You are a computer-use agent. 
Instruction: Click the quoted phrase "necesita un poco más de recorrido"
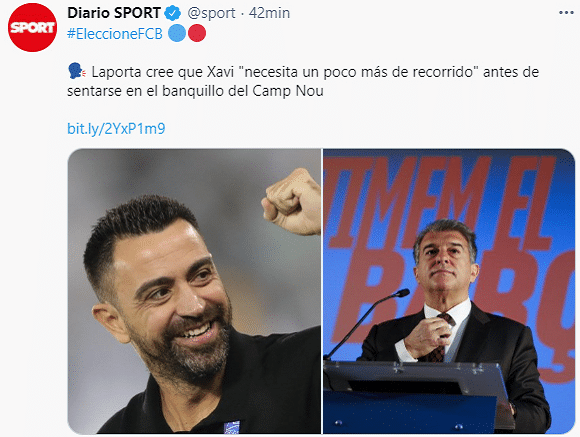(x=359, y=72)
